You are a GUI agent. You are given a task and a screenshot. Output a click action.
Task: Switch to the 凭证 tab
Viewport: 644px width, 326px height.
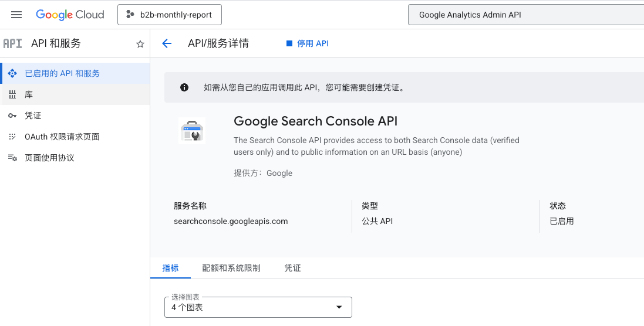(x=292, y=268)
